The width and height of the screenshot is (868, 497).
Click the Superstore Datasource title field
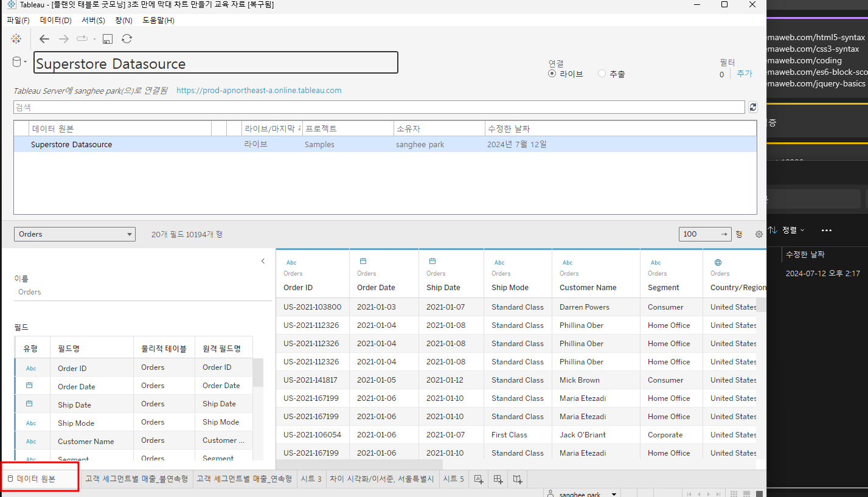pyautogui.click(x=216, y=63)
